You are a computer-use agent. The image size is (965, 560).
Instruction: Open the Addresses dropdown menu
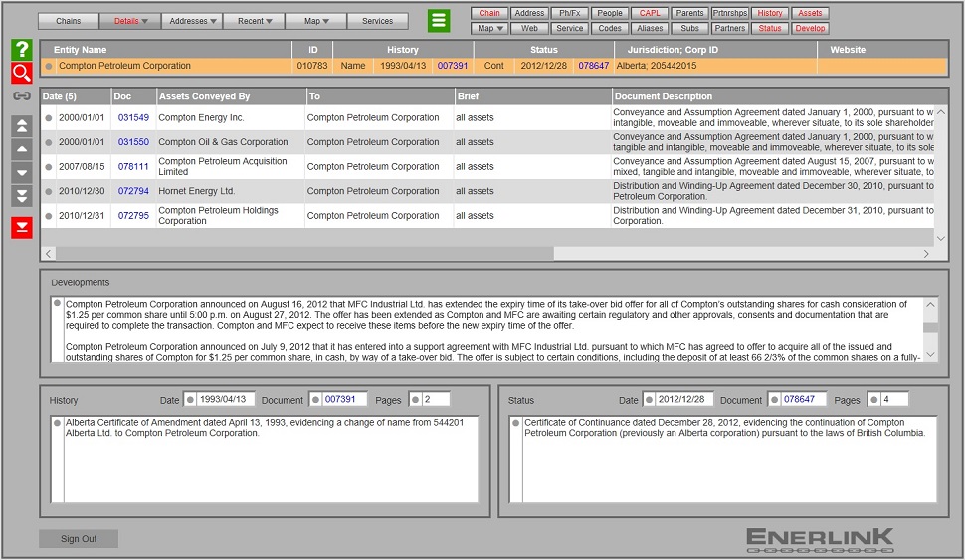coord(193,21)
